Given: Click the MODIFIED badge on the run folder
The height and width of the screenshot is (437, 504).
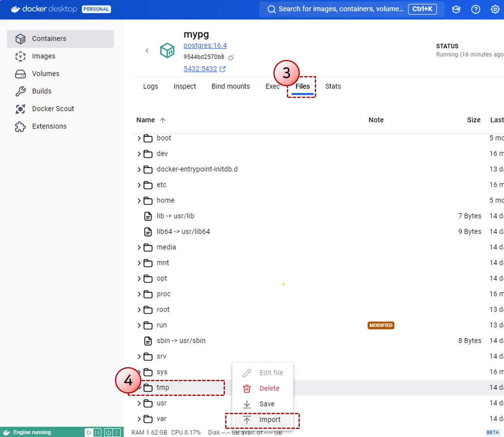Looking at the screenshot, I should (x=381, y=325).
